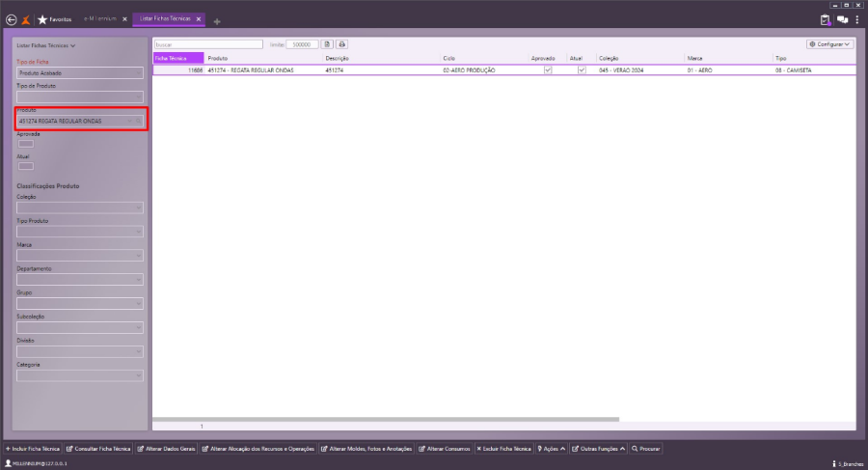The image size is (868, 470).
Task: Sort by Produto column header
Action: (x=263, y=58)
